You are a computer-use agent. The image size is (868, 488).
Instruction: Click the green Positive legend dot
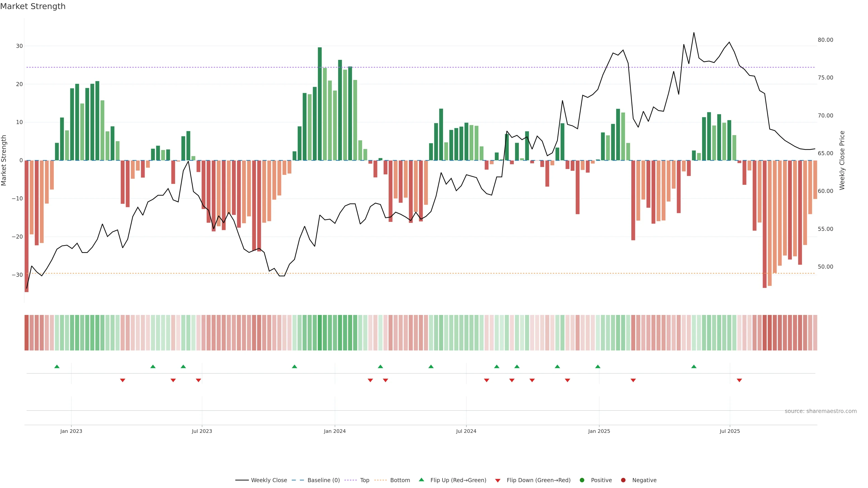tap(582, 480)
